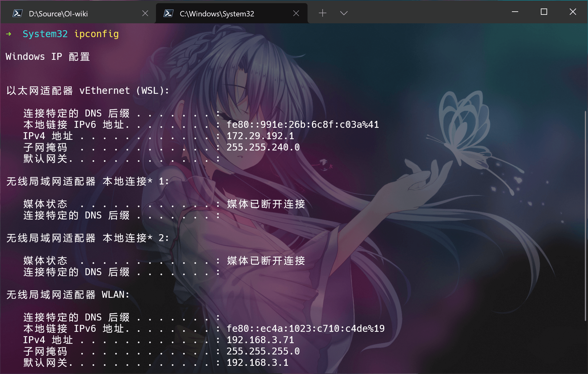The width and height of the screenshot is (588, 374).
Task: Click '媒体状态' label under 本地连接* 2
Action: (45, 261)
